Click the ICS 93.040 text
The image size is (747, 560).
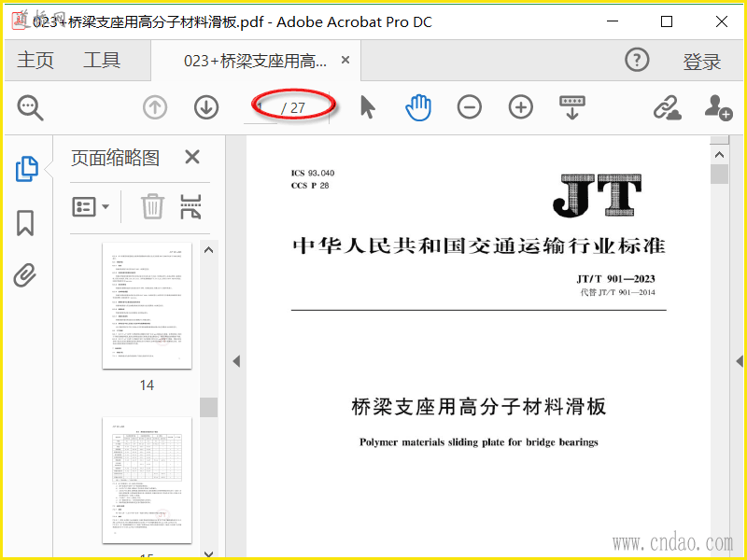pyautogui.click(x=313, y=173)
